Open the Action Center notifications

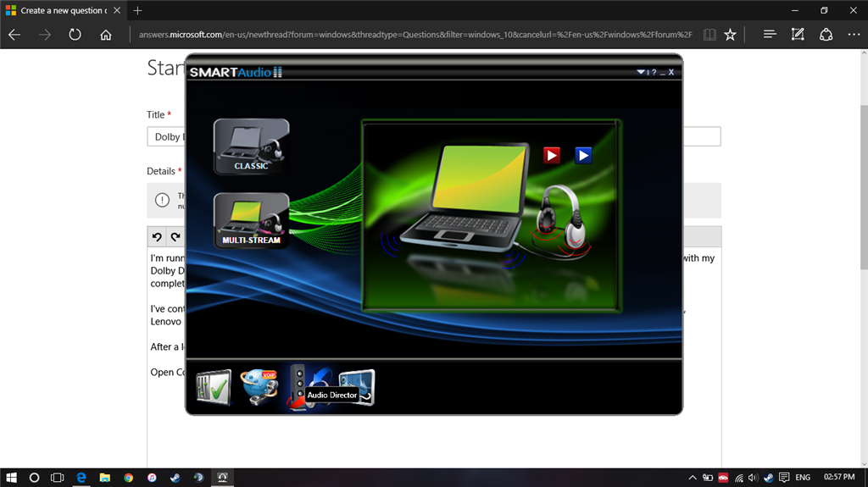[784, 478]
